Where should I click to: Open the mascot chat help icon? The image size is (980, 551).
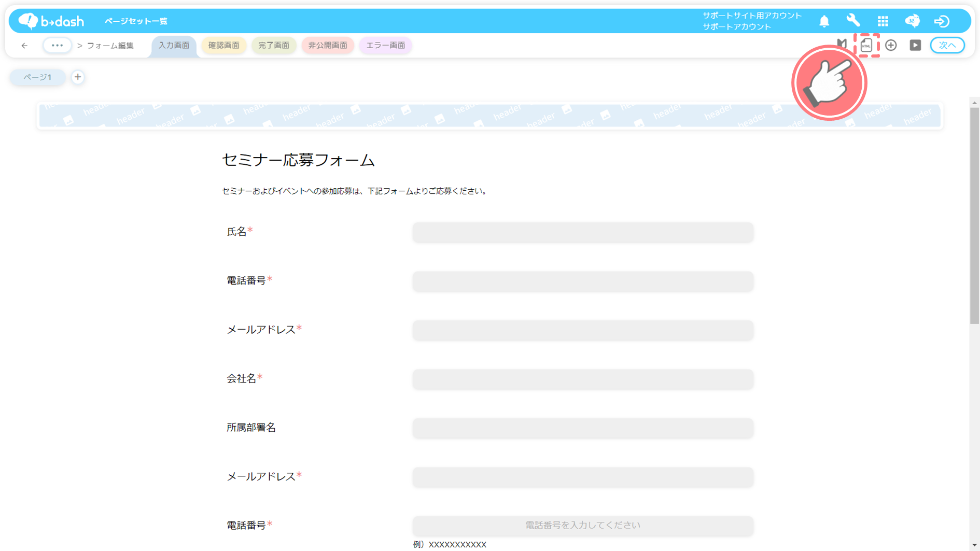pyautogui.click(x=912, y=21)
